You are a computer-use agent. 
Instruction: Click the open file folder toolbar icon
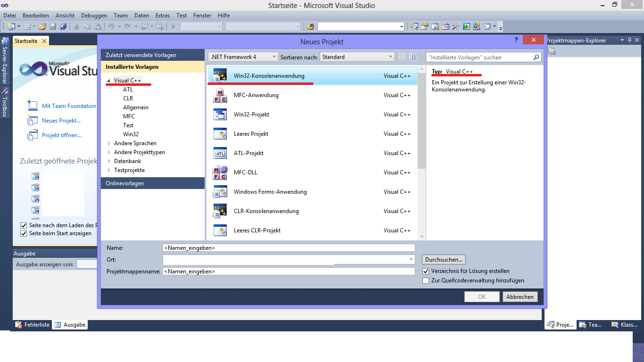coord(42,26)
